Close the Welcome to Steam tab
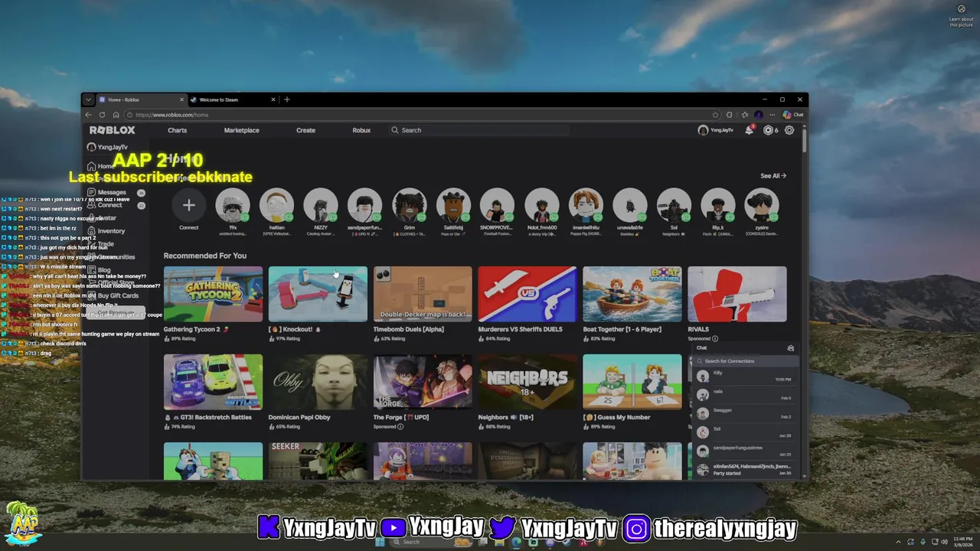The width and height of the screenshot is (980, 551). click(273, 99)
